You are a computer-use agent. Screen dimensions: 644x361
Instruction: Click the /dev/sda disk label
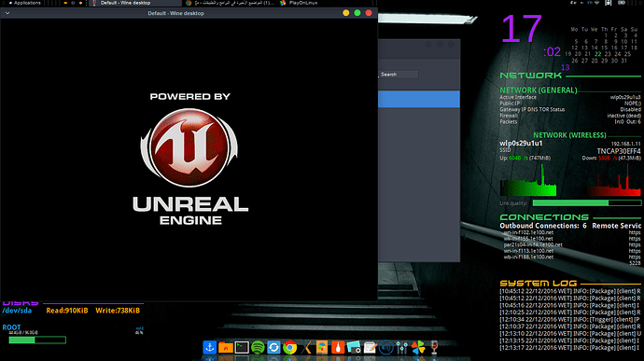pos(17,311)
